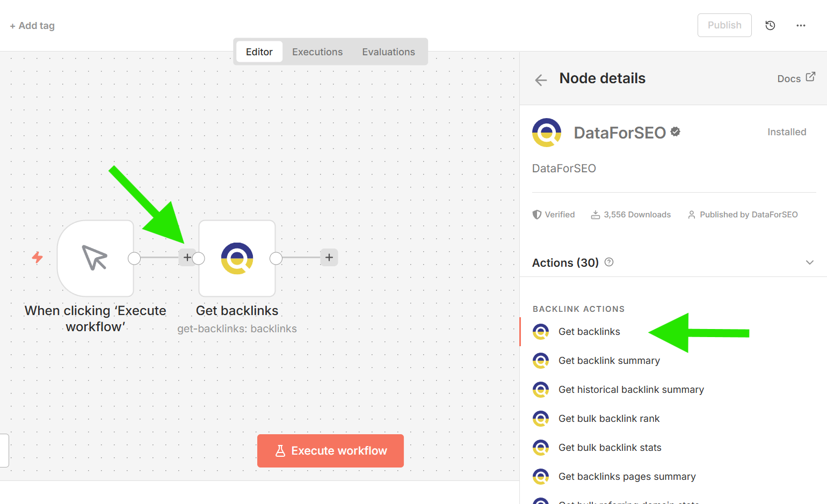This screenshot has height=504, width=827.
Task: Click plus after the Get backlinks node
Action: click(x=329, y=258)
